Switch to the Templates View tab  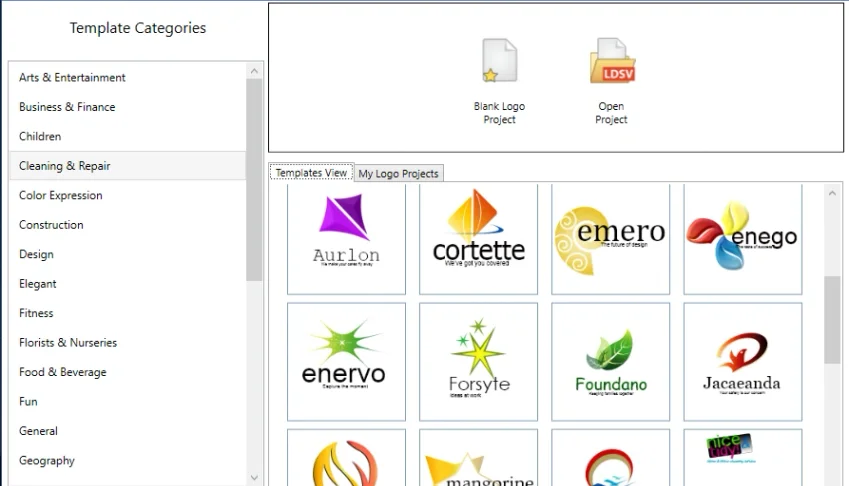coord(311,173)
